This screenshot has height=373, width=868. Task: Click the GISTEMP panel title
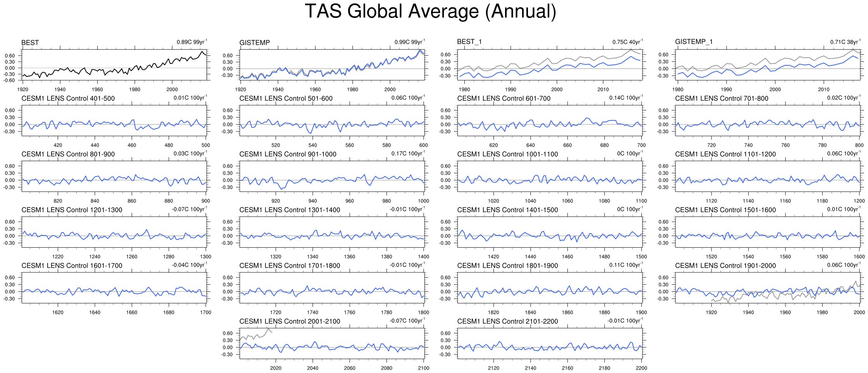click(x=254, y=43)
